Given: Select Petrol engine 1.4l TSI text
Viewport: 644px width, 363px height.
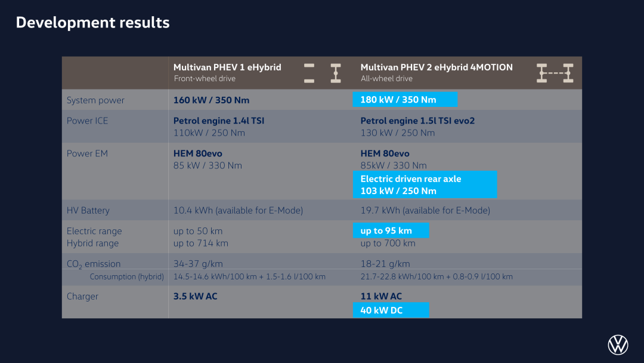Looking at the screenshot, I should (x=218, y=121).
